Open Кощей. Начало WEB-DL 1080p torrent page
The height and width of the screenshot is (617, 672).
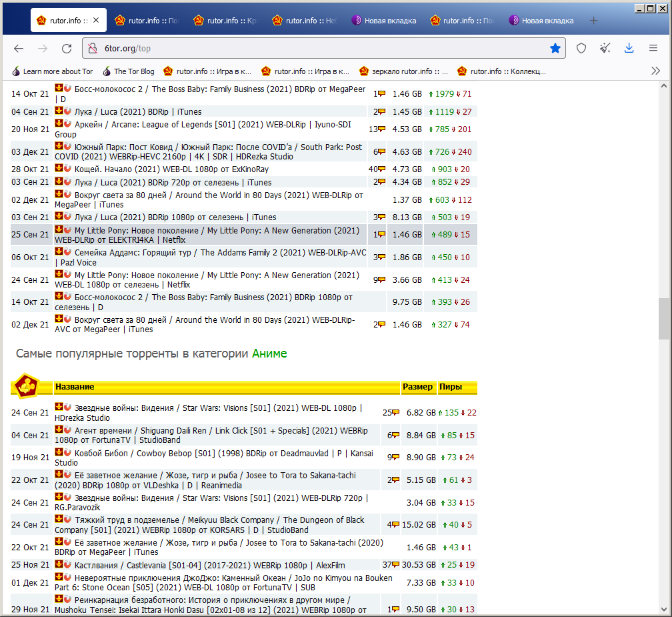pyautogui.click(x=171, y=169)
